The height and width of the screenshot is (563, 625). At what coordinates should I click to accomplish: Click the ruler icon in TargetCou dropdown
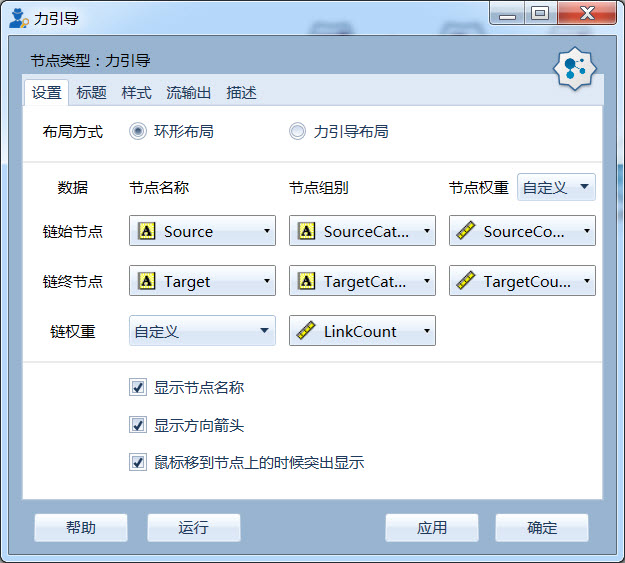click(x=466, y=280)
